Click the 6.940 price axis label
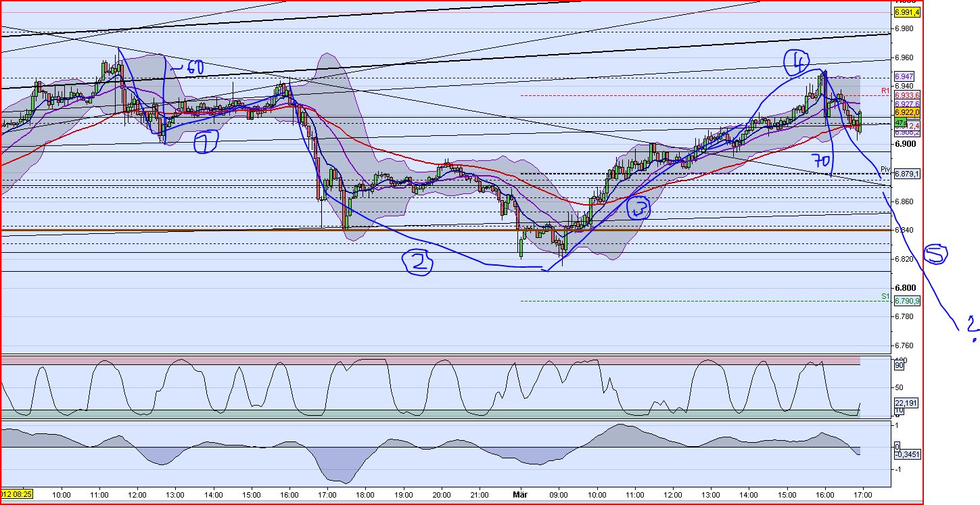This screenshot has height=505, width=980. click(904, 86)
